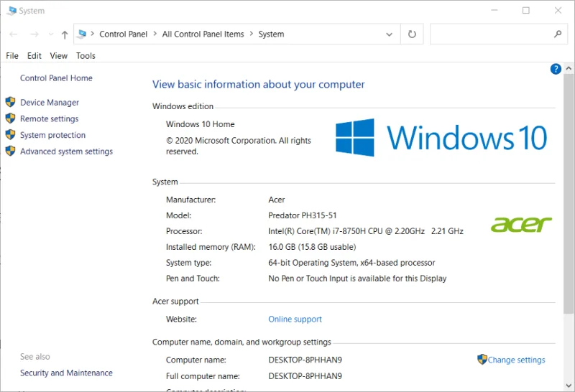Click the scrollbar up arrow
The image size is (575, 392).
tap(569, 68)
